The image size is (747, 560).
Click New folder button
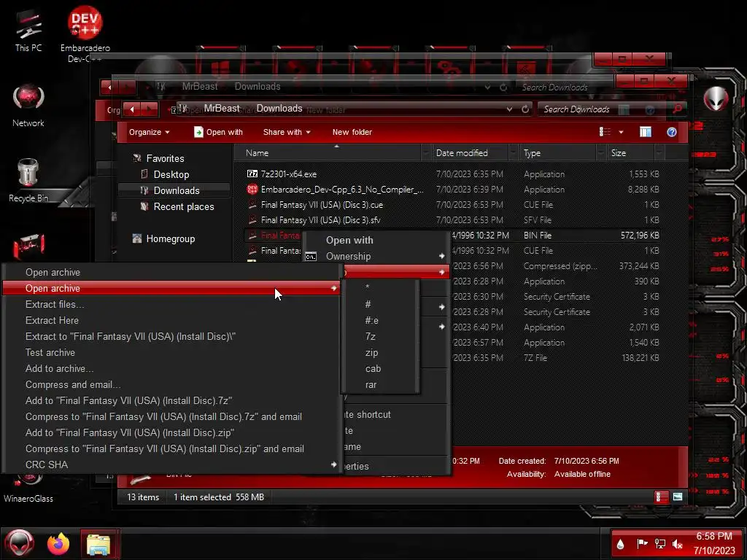[352, 132]
